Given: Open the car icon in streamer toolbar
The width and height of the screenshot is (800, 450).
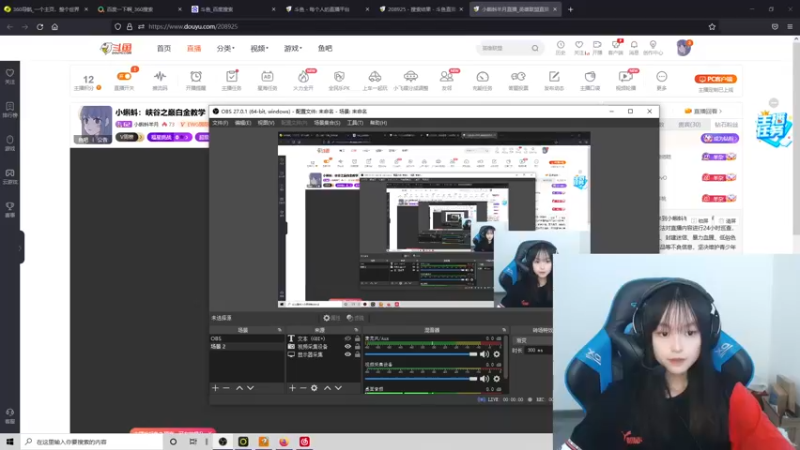Looking at the screenshot, I should [374, 77].
